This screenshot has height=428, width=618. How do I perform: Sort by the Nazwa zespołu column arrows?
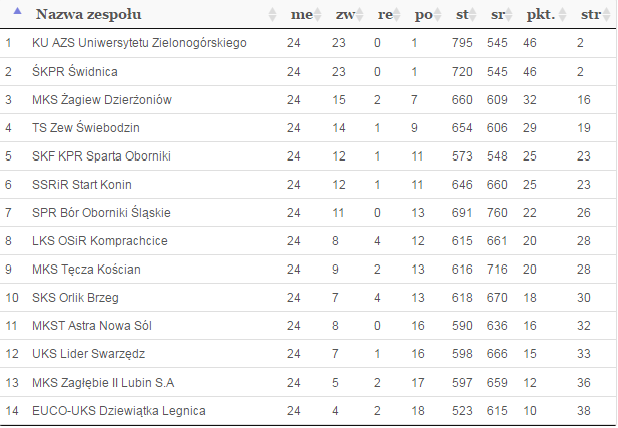tap(272, 15)
